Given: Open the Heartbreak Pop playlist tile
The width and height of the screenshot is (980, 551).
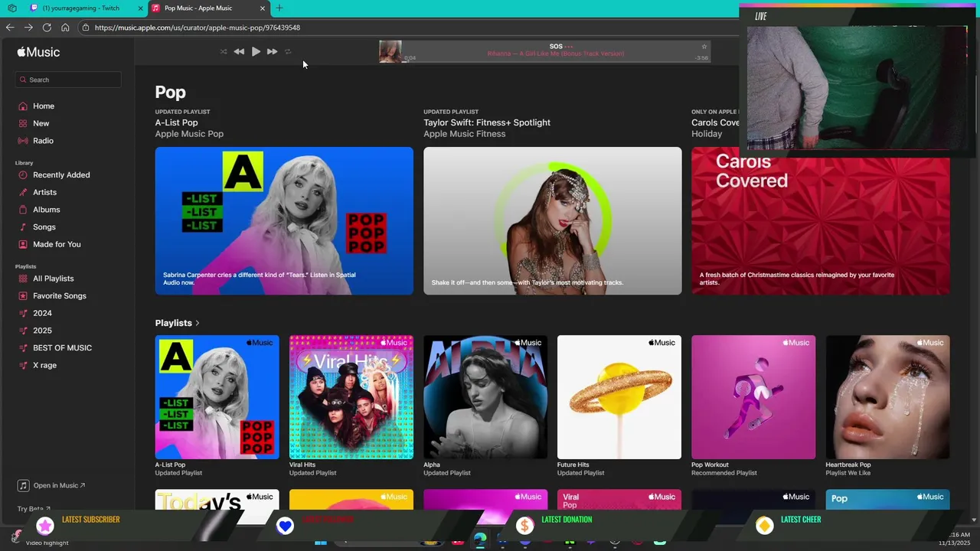Looking at the screenshot, I should (887, 397).
